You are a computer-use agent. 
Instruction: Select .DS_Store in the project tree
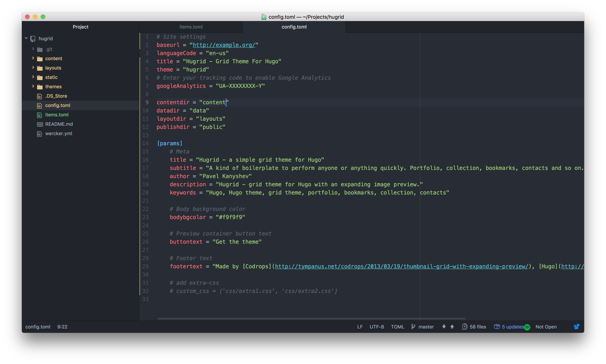click(56, 96)
